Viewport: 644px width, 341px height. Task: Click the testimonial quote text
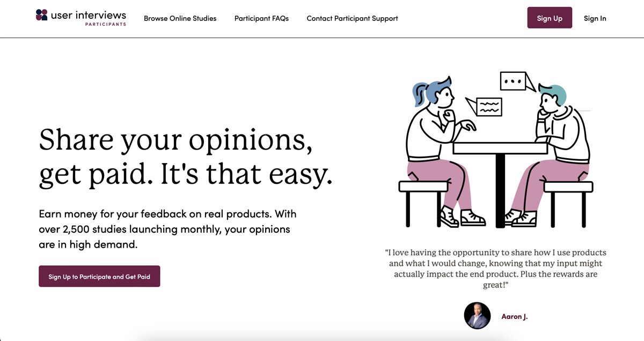pyautogui.click(x=495, y=268)
